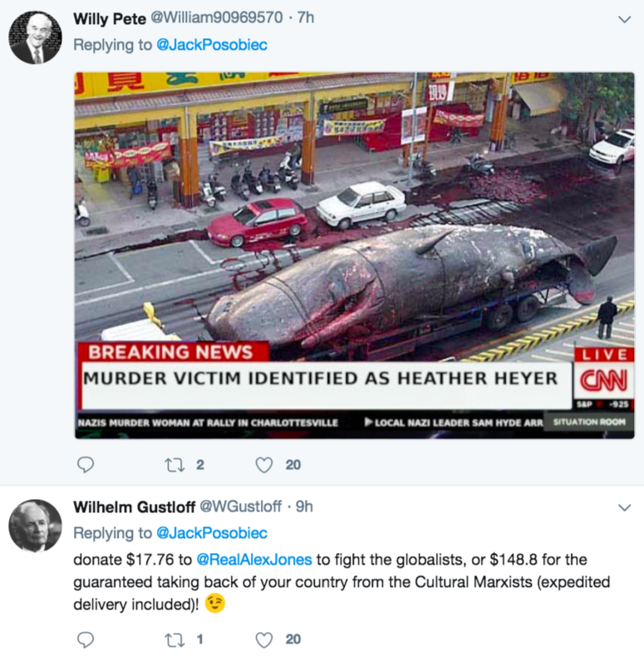Screen dimensions: 644x656
Task: Retweet Willy Pete's tweet
Action: [x=175, y=465]
